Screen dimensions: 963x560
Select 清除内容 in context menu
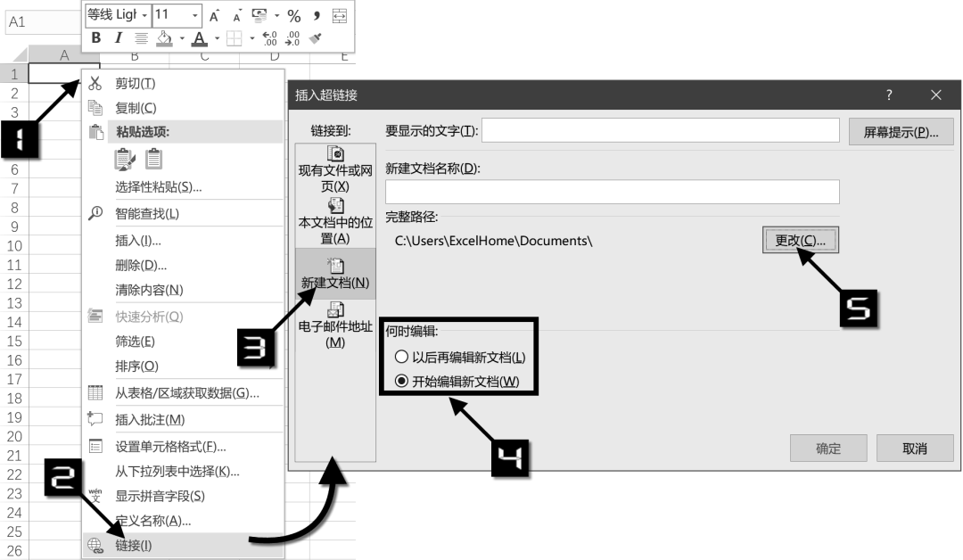(x=183, y=290)
